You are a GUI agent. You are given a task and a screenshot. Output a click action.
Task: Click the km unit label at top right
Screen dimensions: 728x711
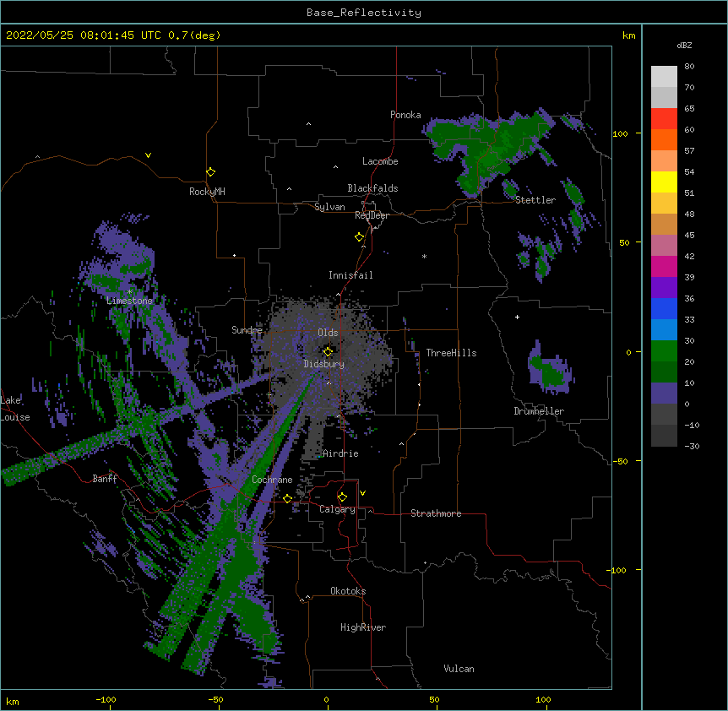tap(629, 35)
